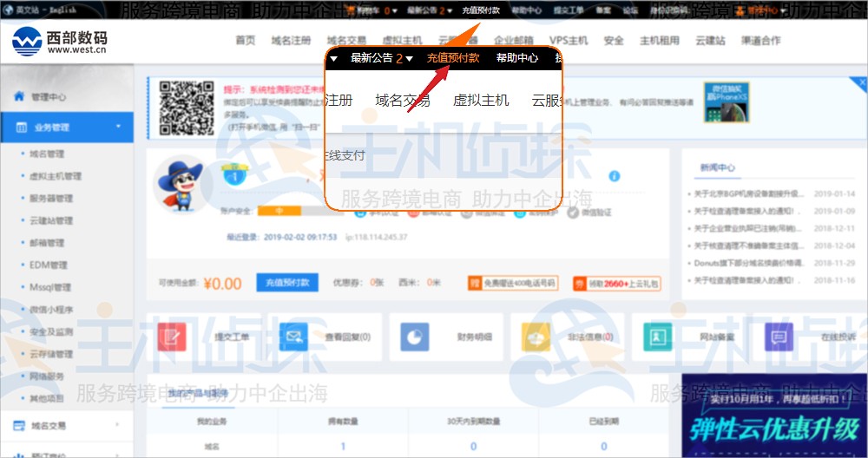Open 主机租用 in main navigation
This screenshot has height=458, width=868.
coord(660,41)
